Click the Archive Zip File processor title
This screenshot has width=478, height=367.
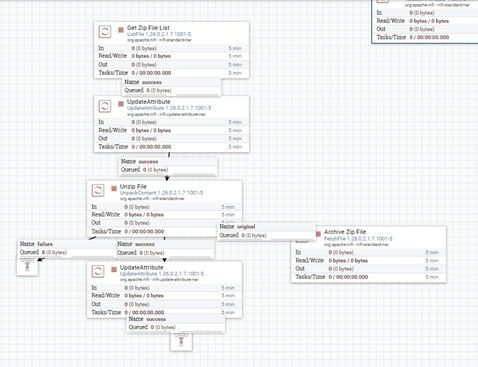(345, 232)
